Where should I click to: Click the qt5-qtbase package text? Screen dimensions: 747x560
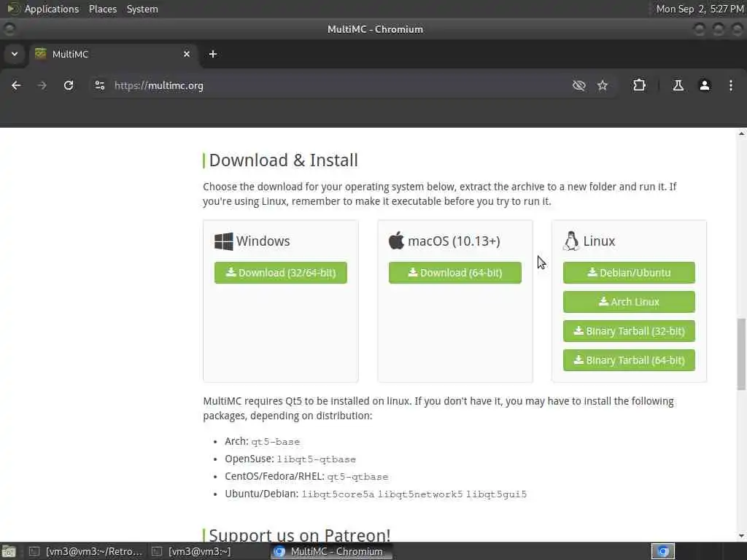point(357,477)
